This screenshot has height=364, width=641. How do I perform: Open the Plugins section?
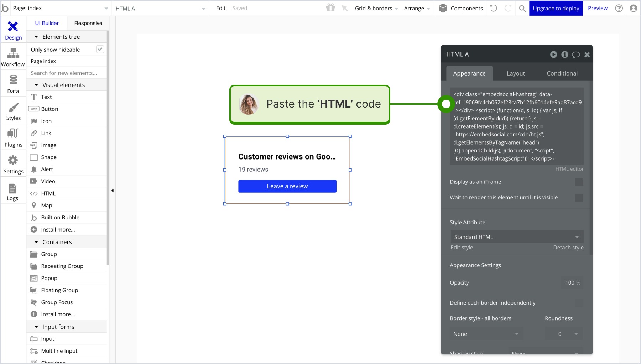point(13,138)
